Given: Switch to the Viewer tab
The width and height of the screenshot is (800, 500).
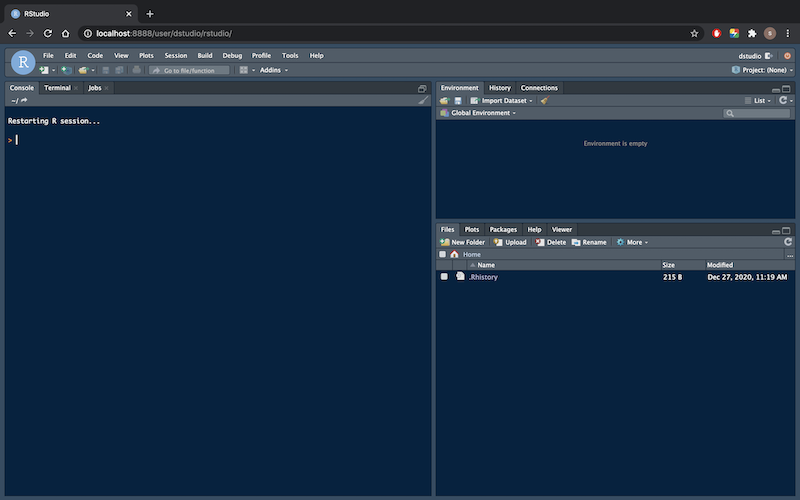Looking at the screenshot, I should 562,230.
